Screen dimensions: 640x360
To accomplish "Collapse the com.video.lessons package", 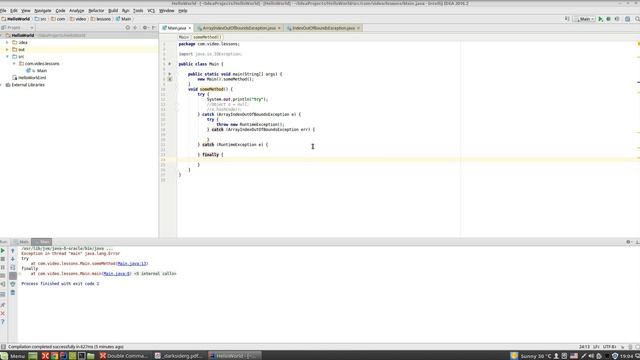I will pos(14,64).
